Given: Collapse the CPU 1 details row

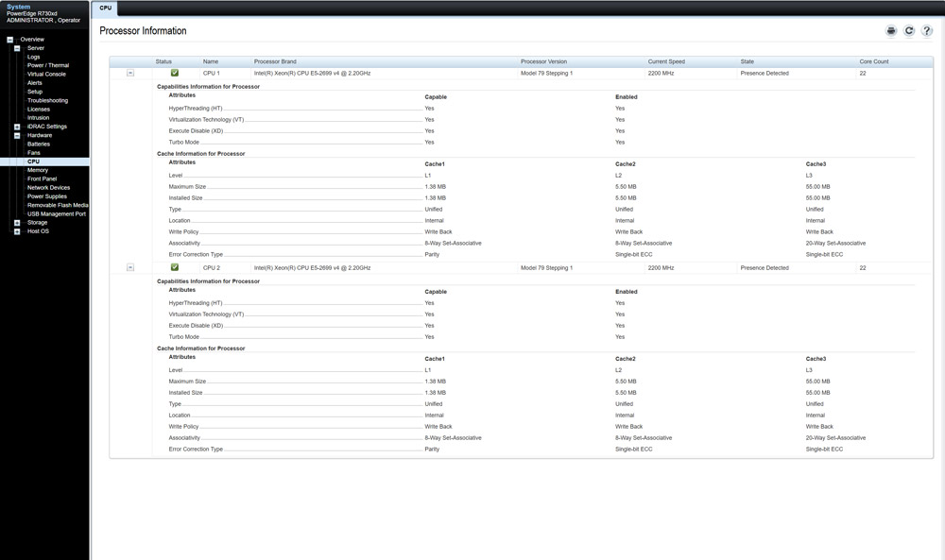Looking at the screenshot, I should coord(129,73).
